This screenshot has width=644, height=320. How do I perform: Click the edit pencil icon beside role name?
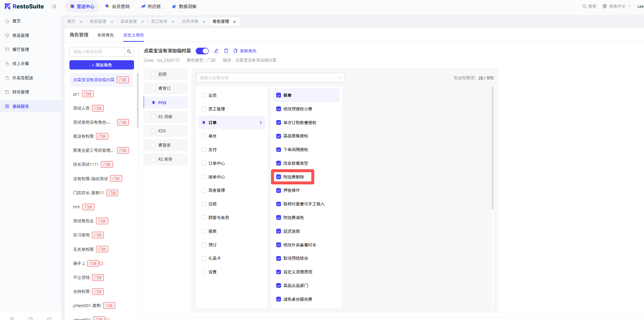click(x=216, y=51)
